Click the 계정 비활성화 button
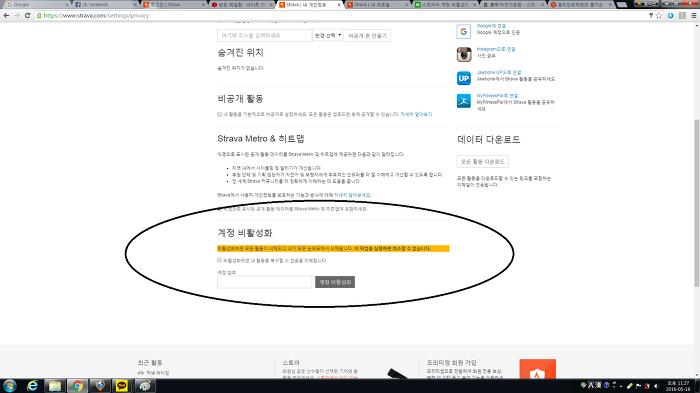This screenshot has height=393, width=700. pyautogui.click(x=335, y=282)
